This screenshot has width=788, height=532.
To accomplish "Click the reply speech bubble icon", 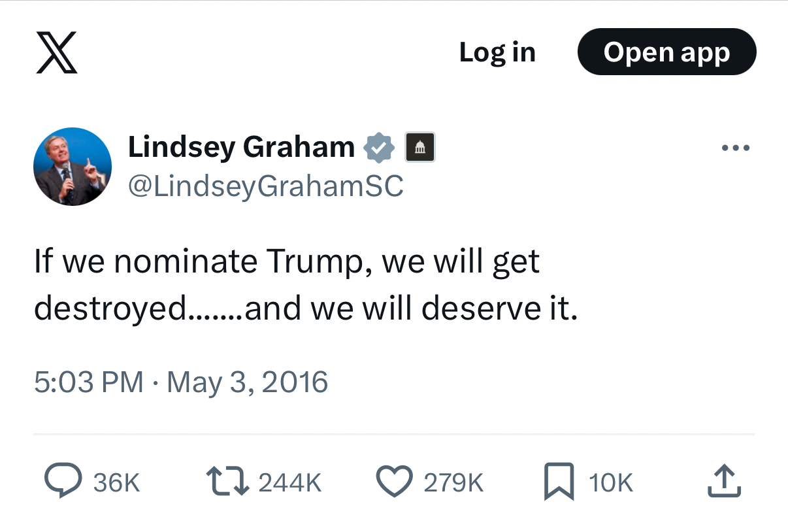I will point(63,482).
